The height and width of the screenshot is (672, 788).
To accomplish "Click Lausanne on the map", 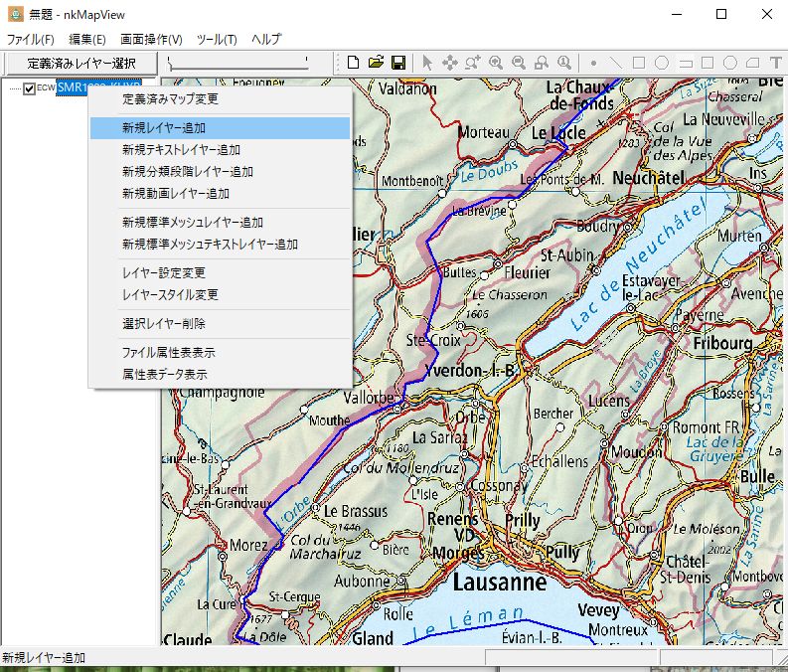I will 500,582.
